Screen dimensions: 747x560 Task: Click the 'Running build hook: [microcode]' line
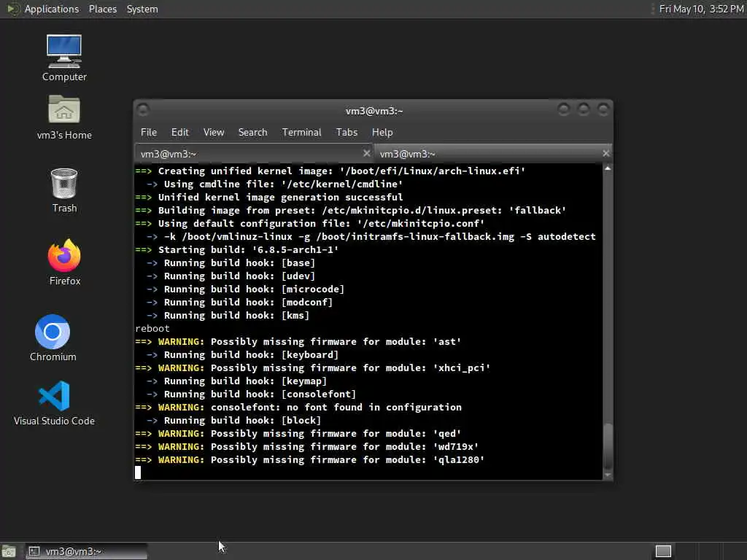pyautogui.click(x=245, y=289)
